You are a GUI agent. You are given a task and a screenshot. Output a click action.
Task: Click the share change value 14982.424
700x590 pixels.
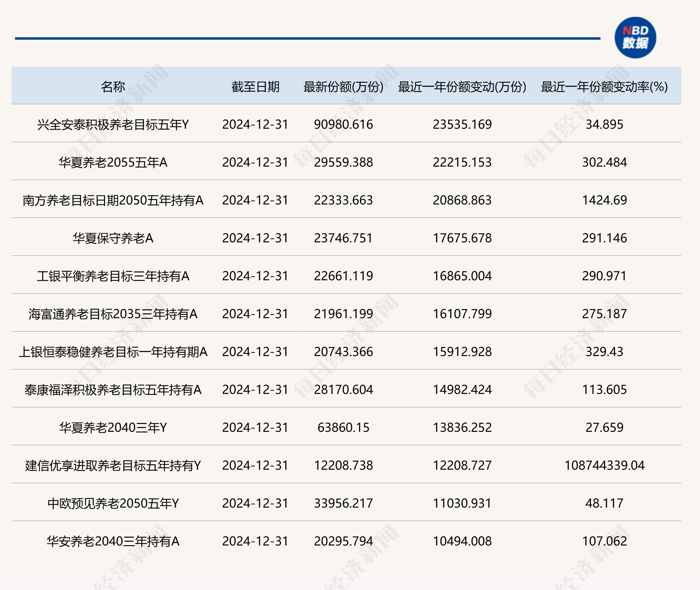pyautogui.click(x=462, y=390)
